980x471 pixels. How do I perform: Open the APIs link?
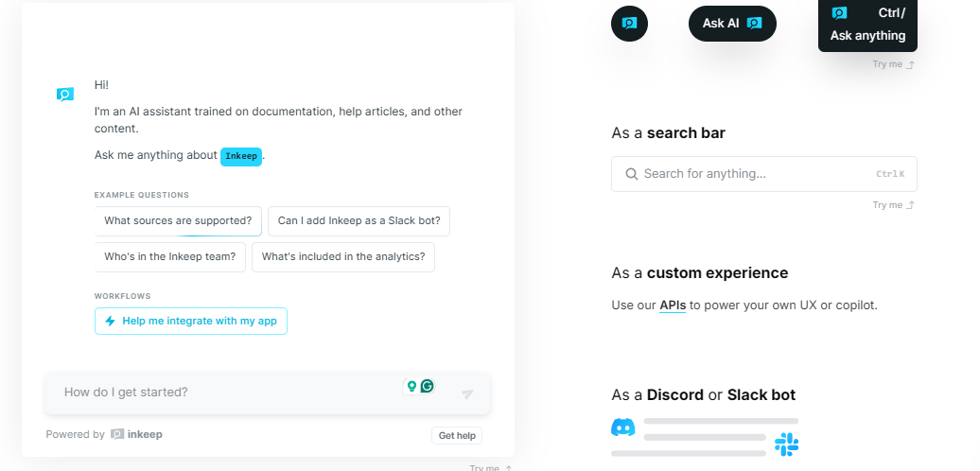(673, 305)
